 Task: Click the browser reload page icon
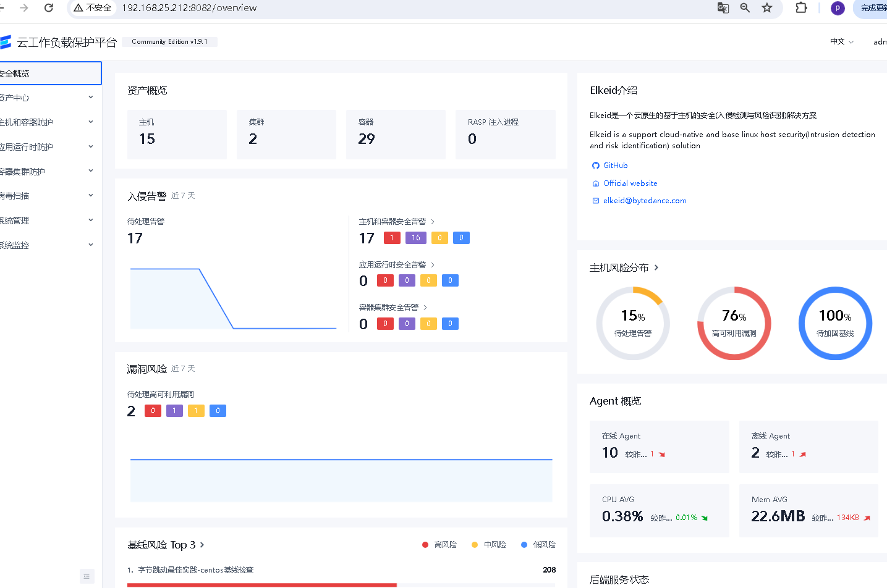pos(49,8)
